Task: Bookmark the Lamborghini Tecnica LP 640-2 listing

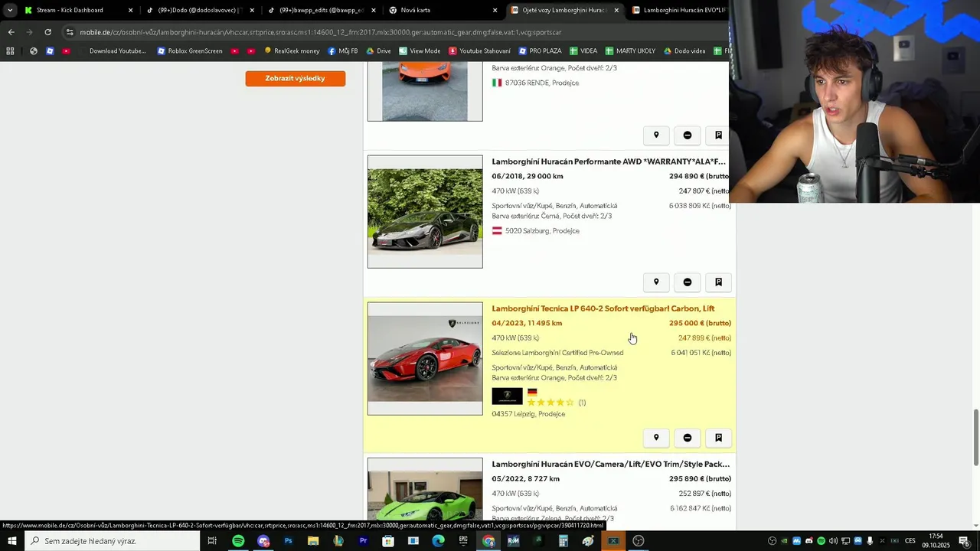Action: (718, 438)
